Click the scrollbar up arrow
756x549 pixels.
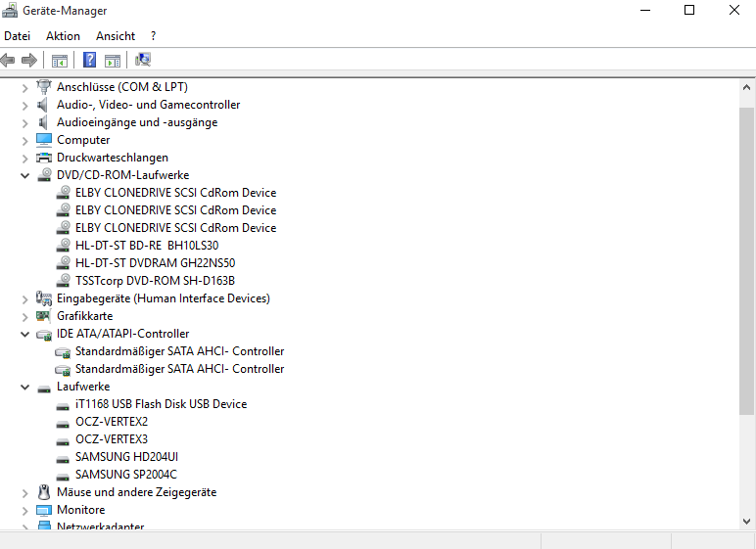pos(747,88)
